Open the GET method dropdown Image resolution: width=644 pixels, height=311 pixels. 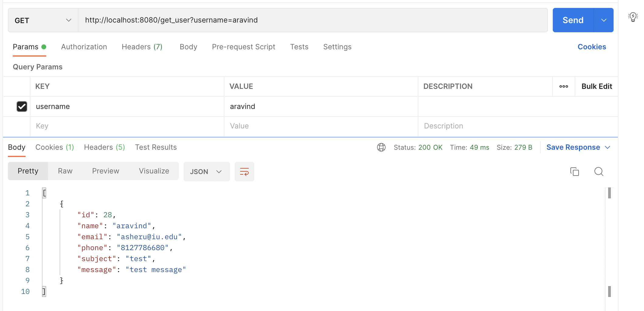click(68, 20)
